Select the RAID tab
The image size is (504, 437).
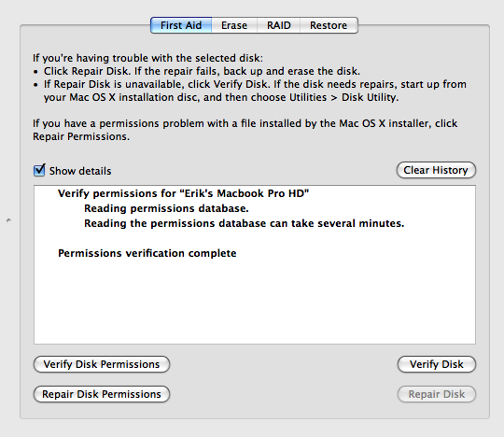278,25
